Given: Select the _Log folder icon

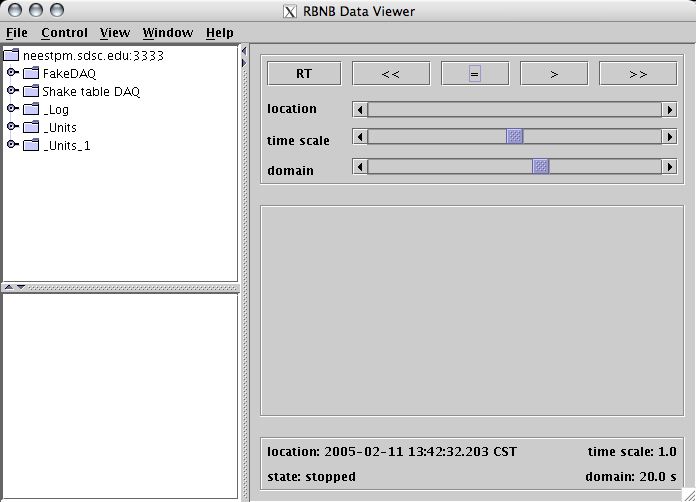Looking at the screenshot, I should click(x=31, y=109).
